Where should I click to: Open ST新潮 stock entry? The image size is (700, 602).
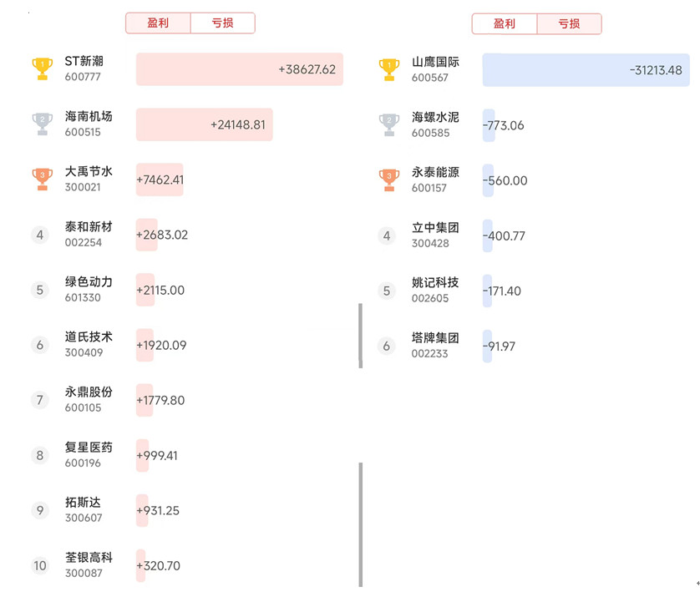[x=84, y=68]
